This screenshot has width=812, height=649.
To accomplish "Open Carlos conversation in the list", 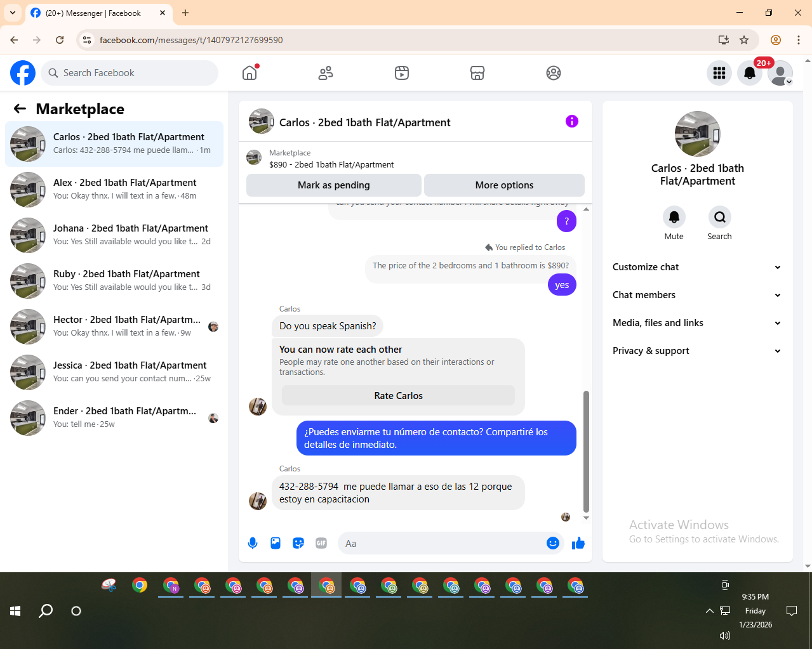I will pos(114,144).
